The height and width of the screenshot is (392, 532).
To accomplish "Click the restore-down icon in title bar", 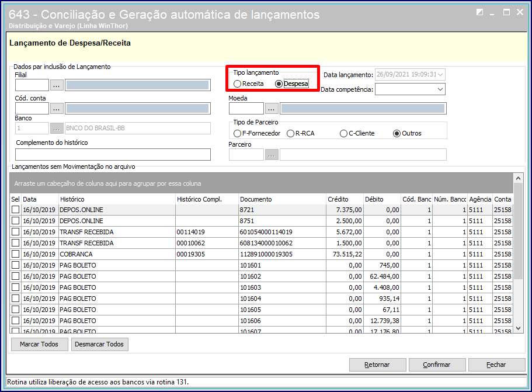I will [480, 12].
